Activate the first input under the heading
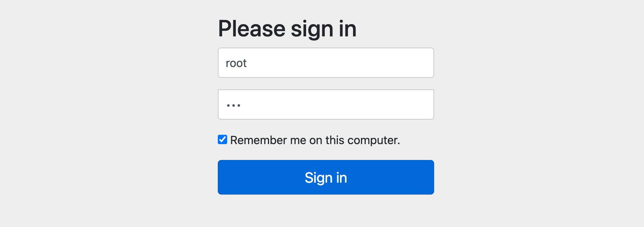 [x=326, y=63]
